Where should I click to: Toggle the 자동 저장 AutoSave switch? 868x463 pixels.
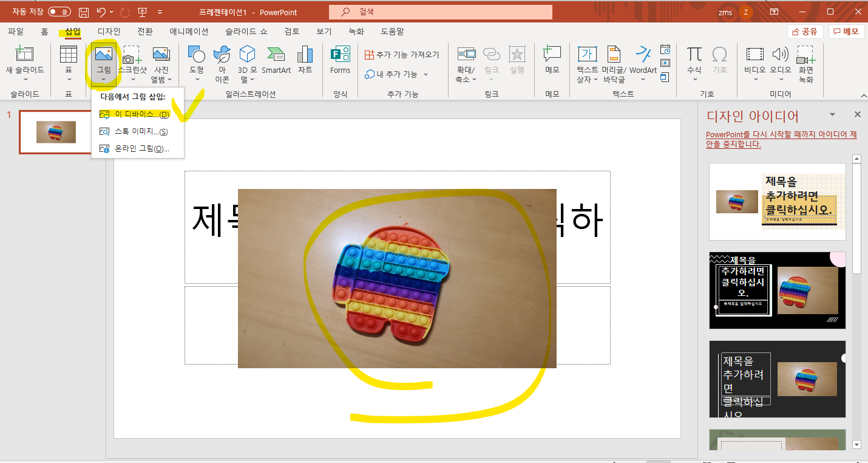point(59,12)
